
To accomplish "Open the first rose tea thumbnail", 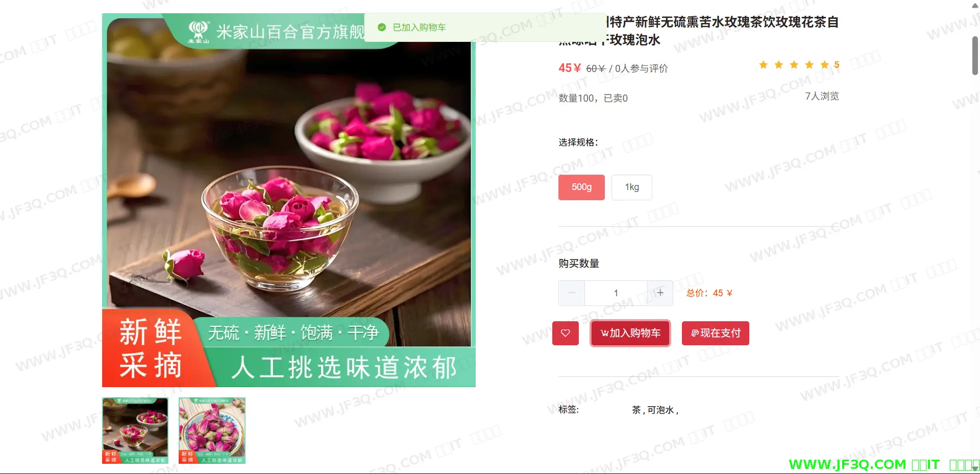I will pyautogui.click(x=135, y=431).
